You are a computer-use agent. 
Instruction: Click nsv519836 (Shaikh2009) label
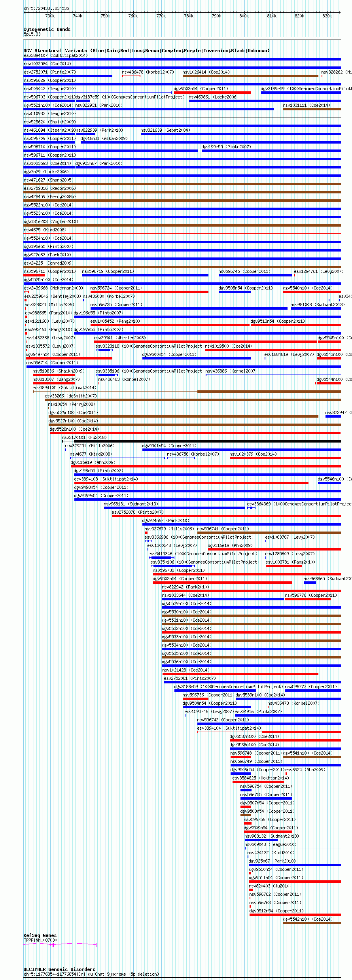click(59, 371)
